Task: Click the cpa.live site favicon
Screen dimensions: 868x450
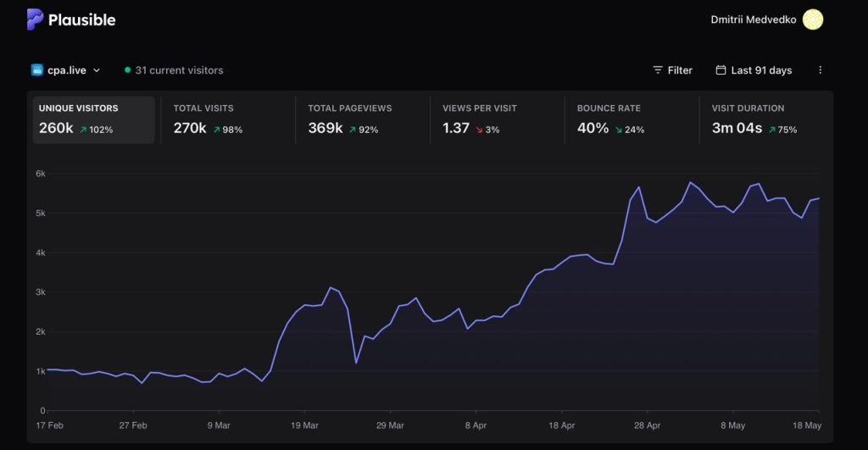Action: (37, 70)
